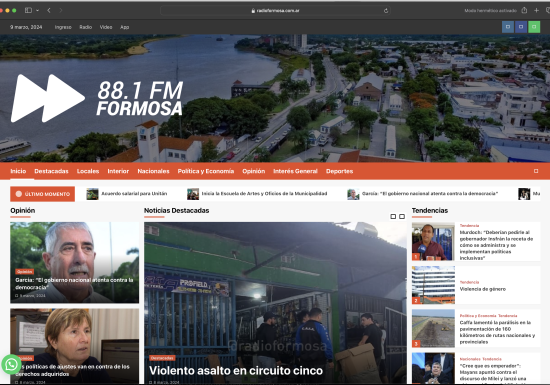Open the Opinión item in the orange navigation bar
The height and width of the screenshot is (385, 550).
point(254,171)
